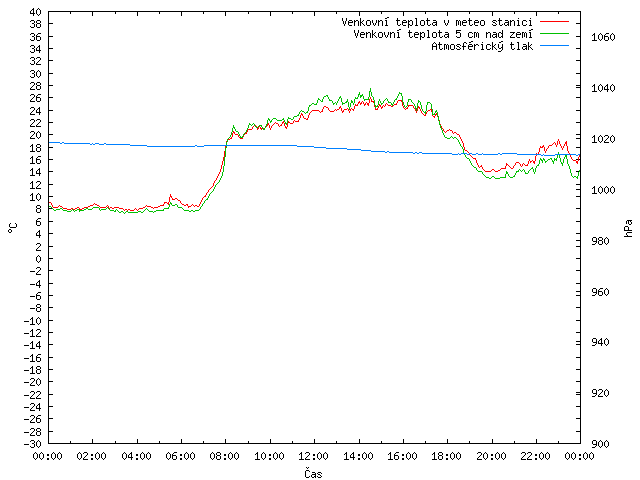Click the y-axis unit label '°C'

point(13,228)
